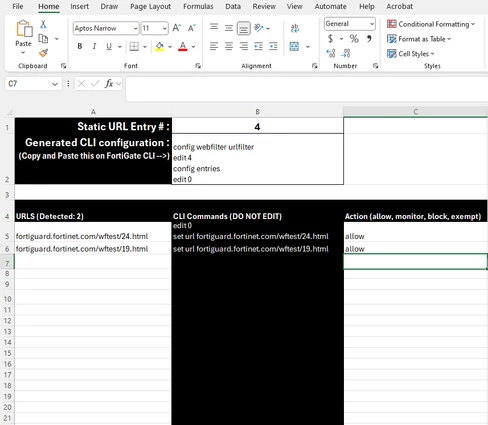Select cell with Static URL Entry value 4
The width and height of the screenshot is (488, 425).
coord(257,127)
